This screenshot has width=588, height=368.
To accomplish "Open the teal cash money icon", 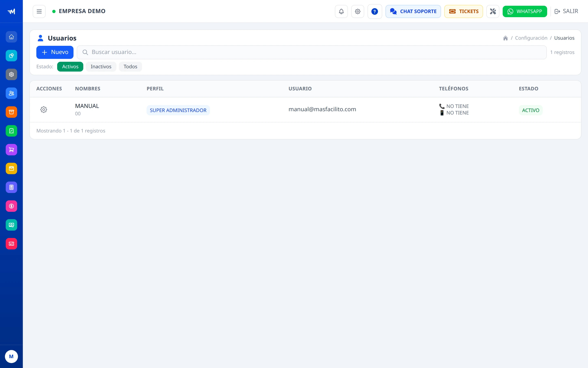I will 11,225.
